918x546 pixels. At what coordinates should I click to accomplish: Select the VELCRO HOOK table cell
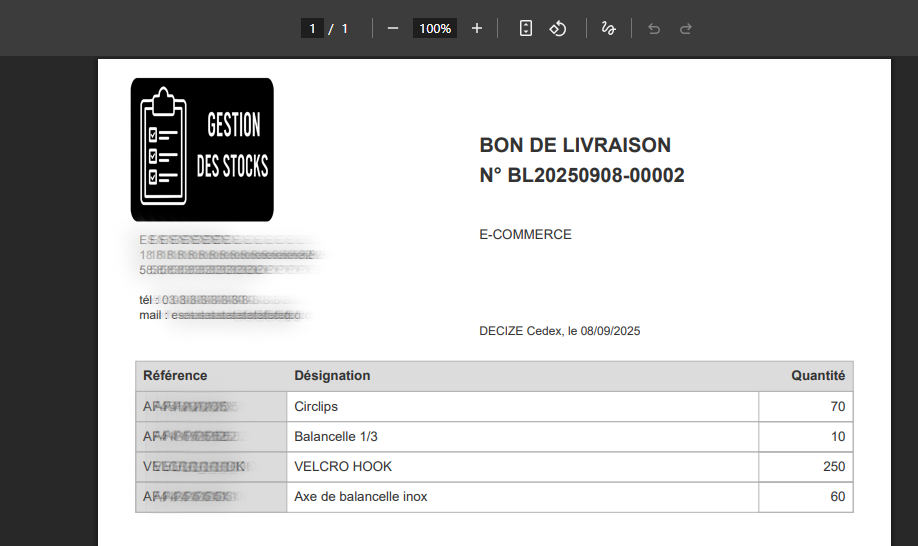[343, 467]
